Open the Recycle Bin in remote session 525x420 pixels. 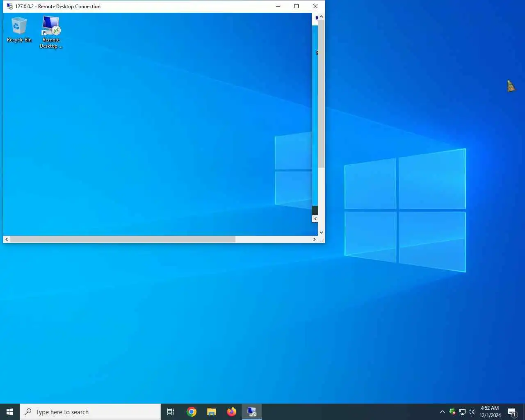coord(19,29)
